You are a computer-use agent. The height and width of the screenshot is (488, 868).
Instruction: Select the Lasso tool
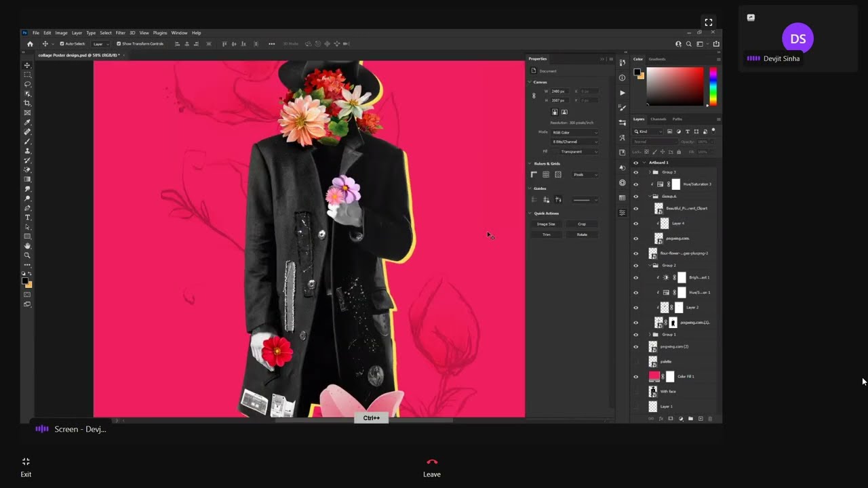[27, 84]
